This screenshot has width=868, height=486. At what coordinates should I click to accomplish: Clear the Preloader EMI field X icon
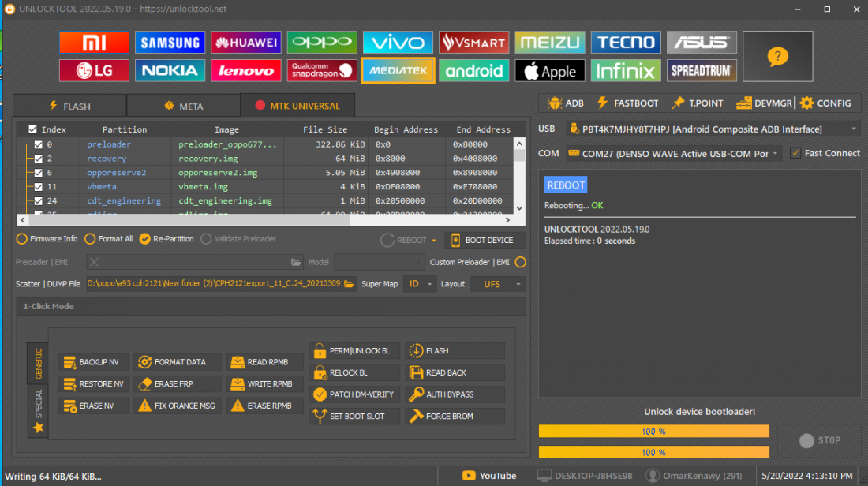point(94,262)
